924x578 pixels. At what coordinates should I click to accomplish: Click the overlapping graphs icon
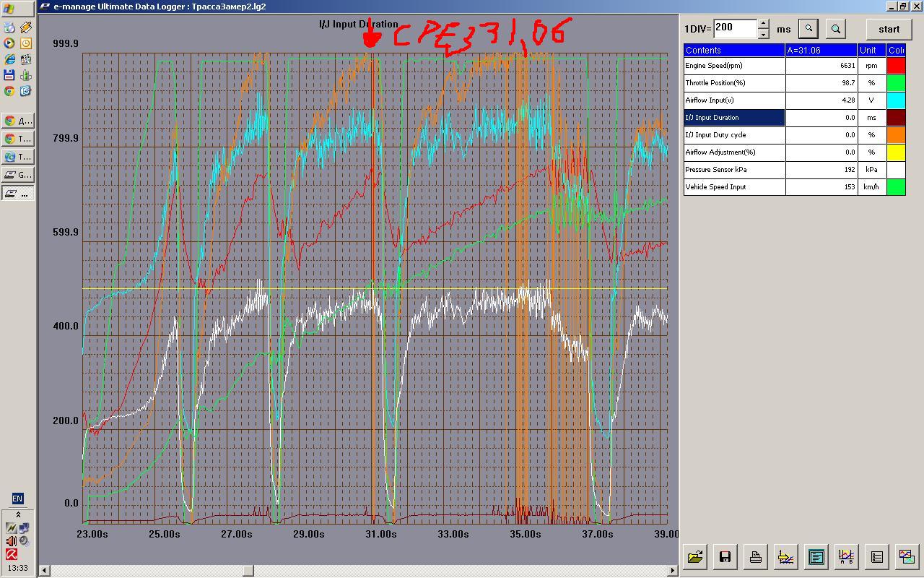(907, 557)
